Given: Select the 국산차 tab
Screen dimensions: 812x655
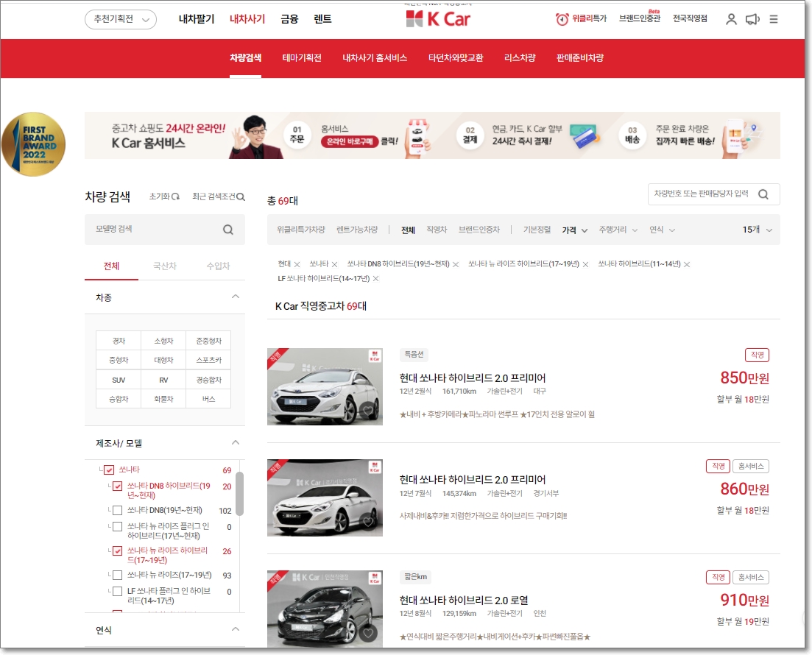Looking at the screenshot, I should [x=165, y=266].
